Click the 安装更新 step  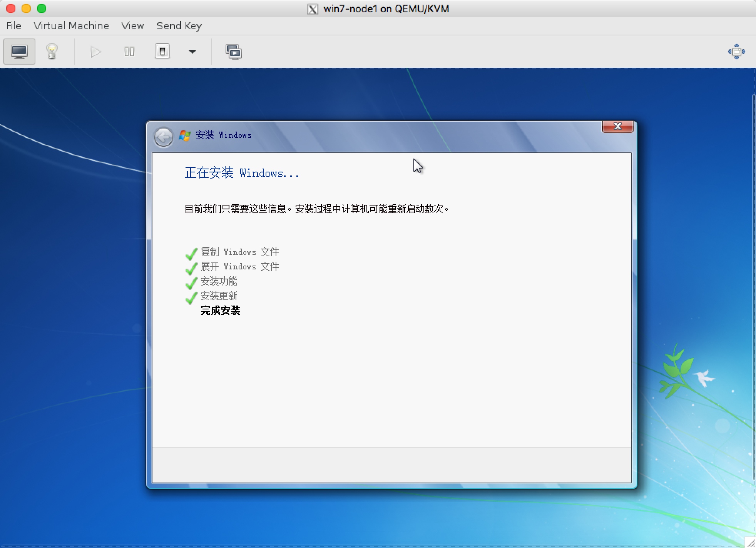(219, 296)
